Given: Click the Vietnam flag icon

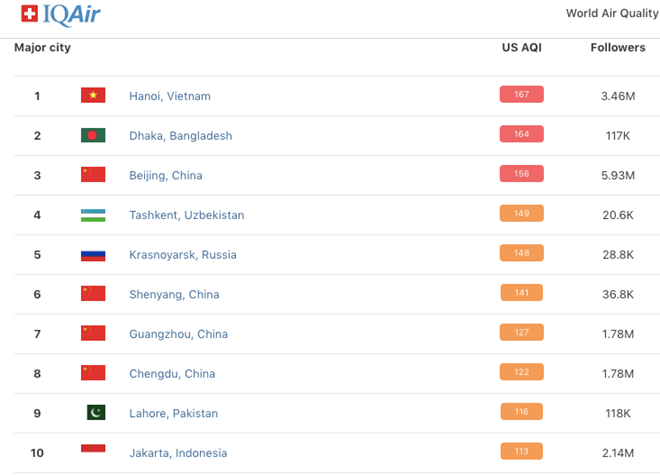Looking at the screenshot, I should tap(93, 96).
